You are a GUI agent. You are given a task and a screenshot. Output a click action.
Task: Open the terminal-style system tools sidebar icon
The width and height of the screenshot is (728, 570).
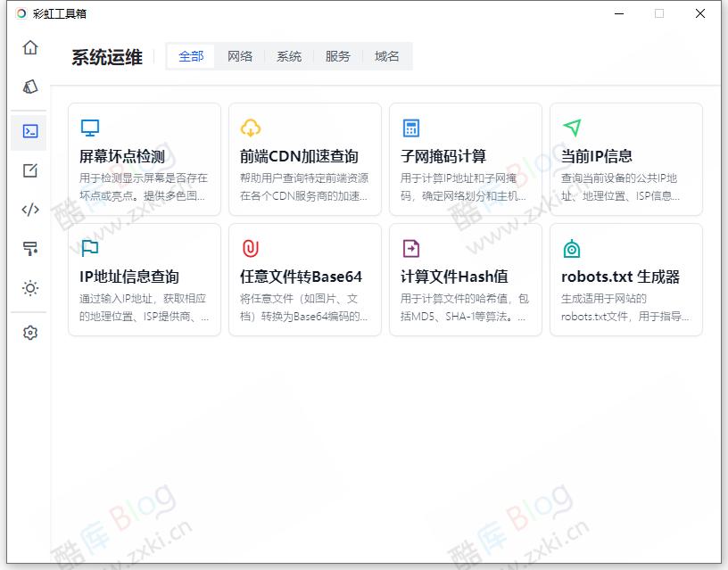pos(29,131)
